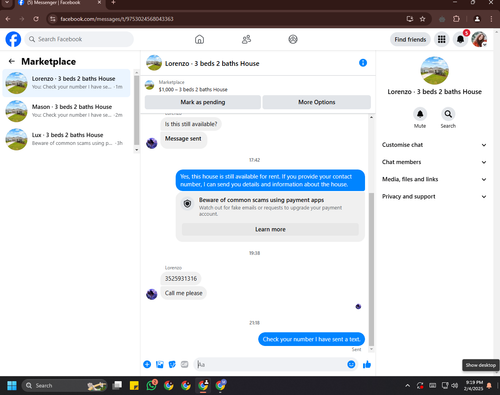Reload the page in browser

(36, 19)
